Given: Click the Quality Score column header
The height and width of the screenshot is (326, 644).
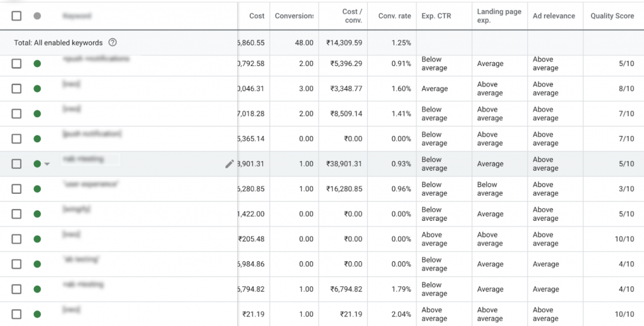Looking at the screenshot, I should coord(612,16).
